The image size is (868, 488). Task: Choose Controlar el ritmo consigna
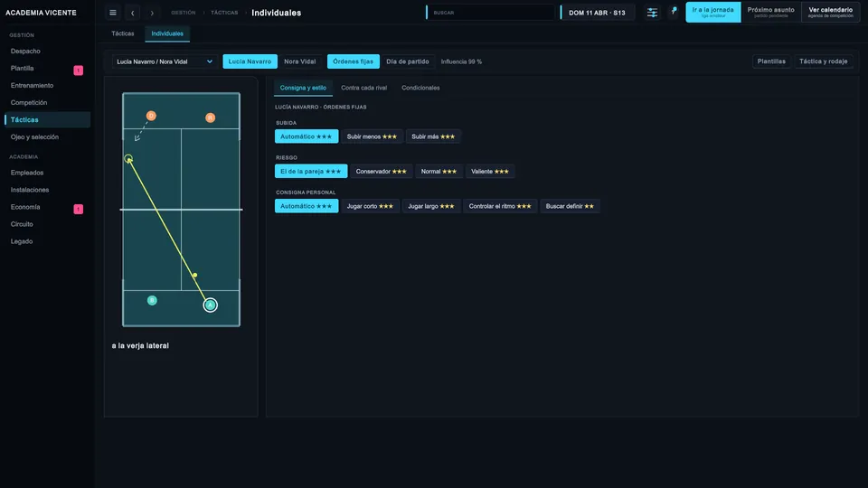[500, 206]
